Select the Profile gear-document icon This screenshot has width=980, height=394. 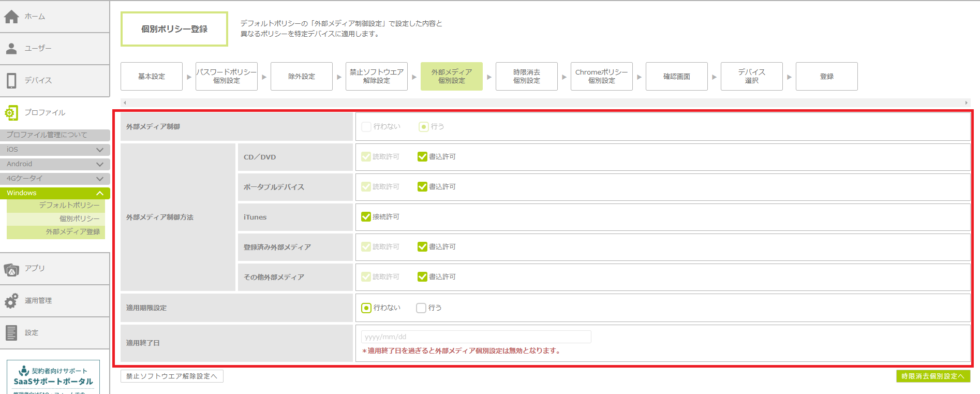11,113
